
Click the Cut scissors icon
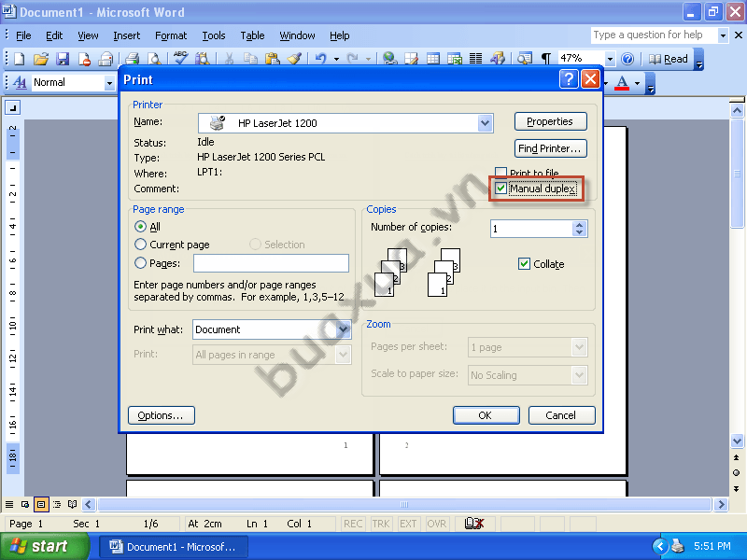click(x=229, y=59)
